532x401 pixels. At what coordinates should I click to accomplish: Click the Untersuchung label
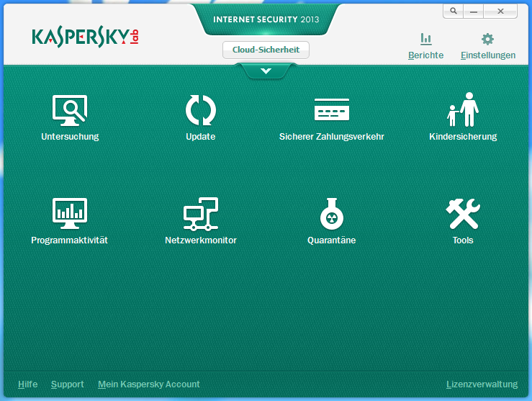point(70,137)
